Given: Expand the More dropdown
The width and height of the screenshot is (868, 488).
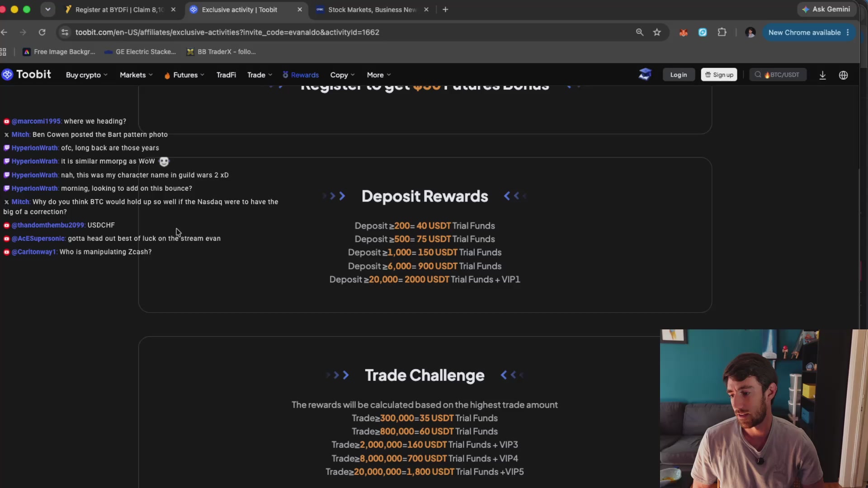Looking at the screenshot, I should click(379, 75).
